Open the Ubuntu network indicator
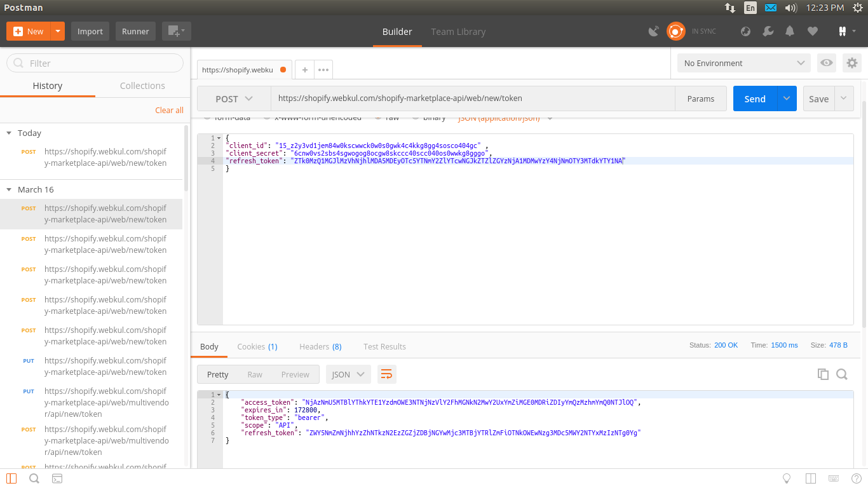Screen dimensions: 868x488 (x=730, y=8)
